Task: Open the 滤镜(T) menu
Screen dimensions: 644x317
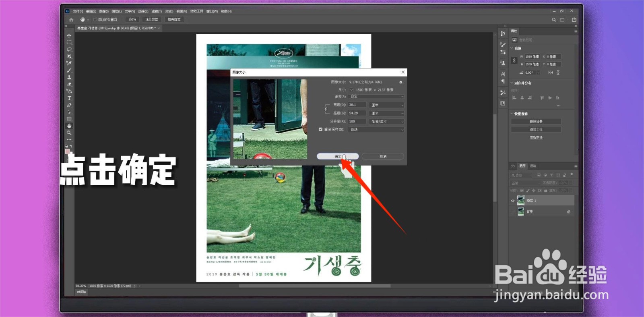Action: [x=157, y=11]
